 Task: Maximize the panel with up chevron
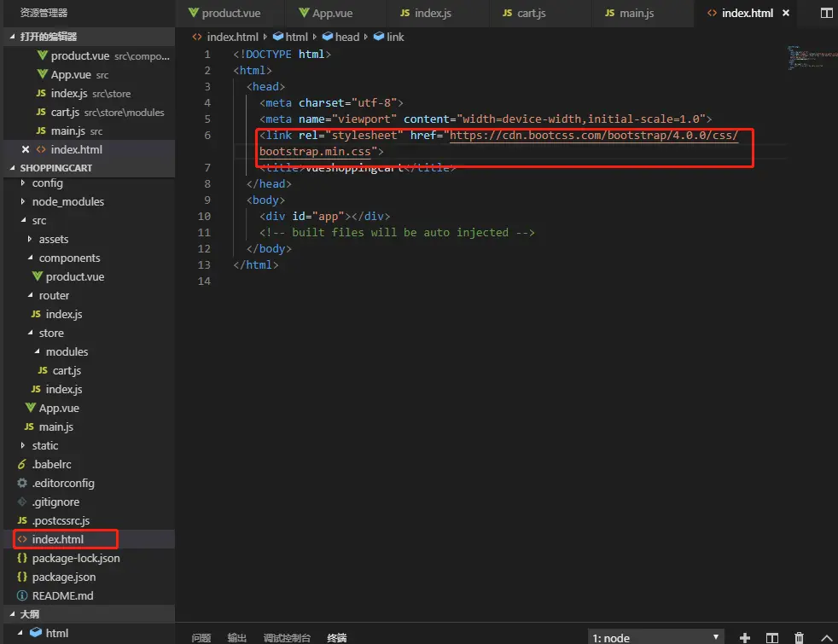tap(826, 637)
